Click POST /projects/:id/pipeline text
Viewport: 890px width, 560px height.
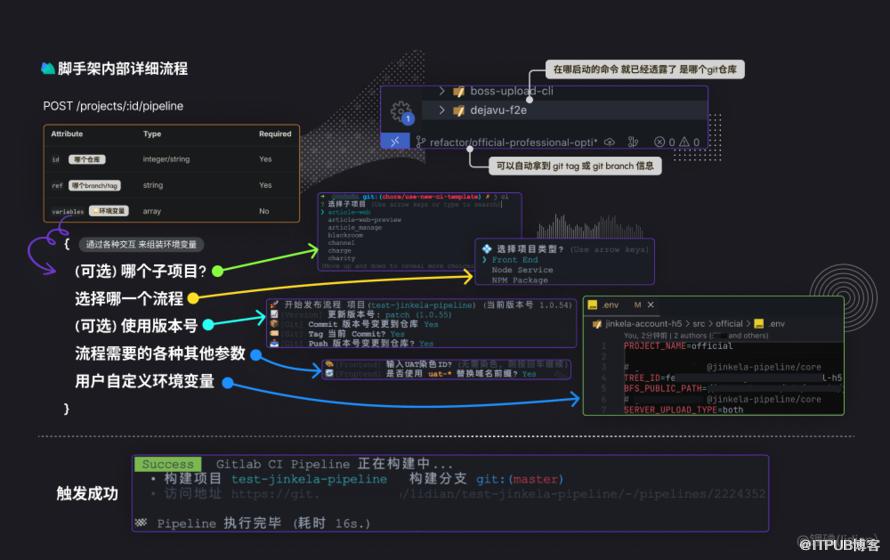(113, 106)
